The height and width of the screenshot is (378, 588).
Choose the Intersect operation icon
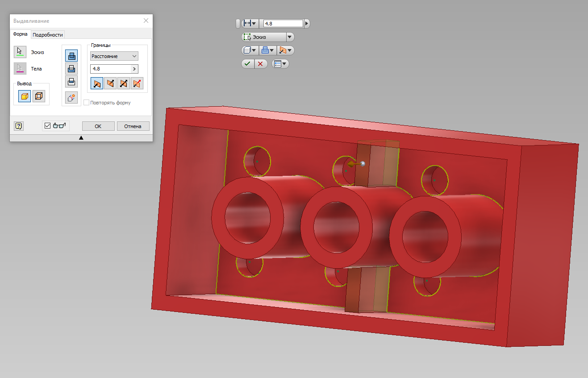[71, 81]
